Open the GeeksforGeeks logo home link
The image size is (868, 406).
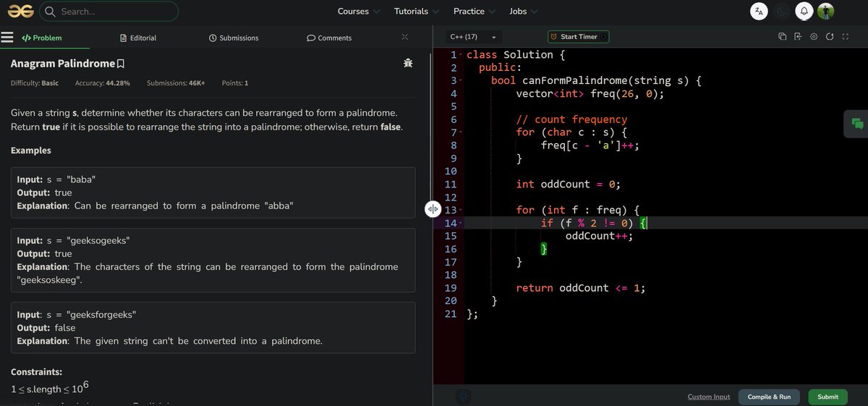tap(21, 12)
